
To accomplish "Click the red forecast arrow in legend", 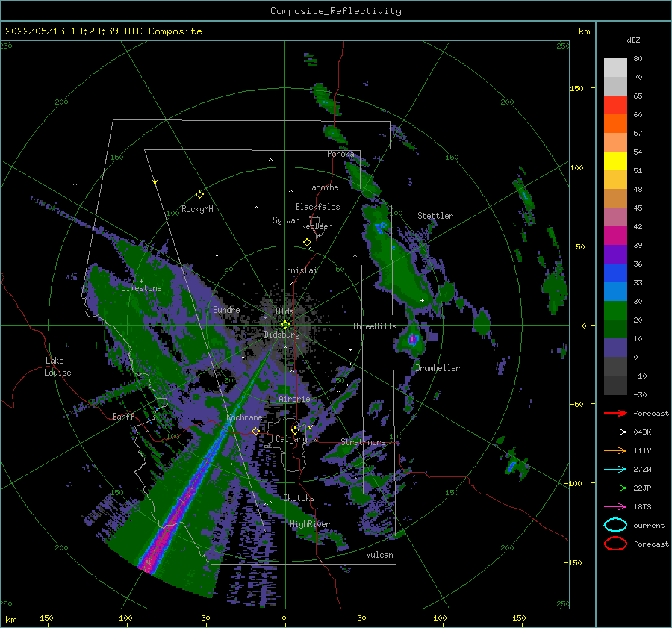I will point(615,413).
